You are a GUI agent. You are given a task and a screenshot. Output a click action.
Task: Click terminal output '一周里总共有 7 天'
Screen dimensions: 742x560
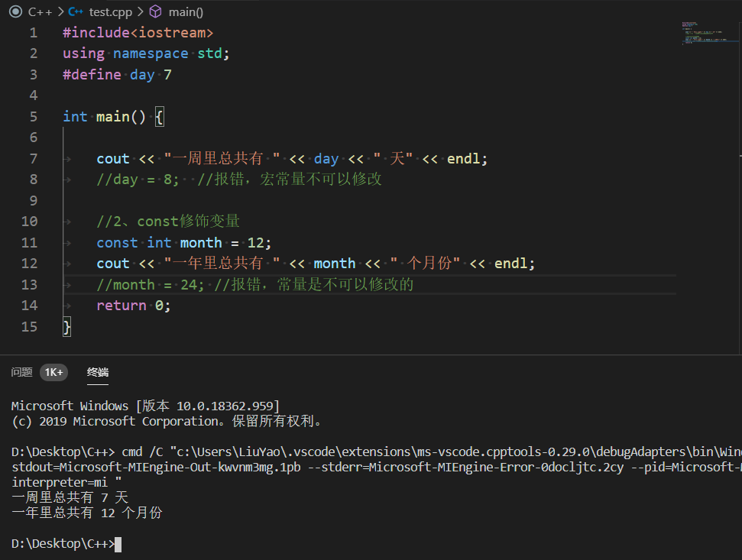[x=70, y=497]
